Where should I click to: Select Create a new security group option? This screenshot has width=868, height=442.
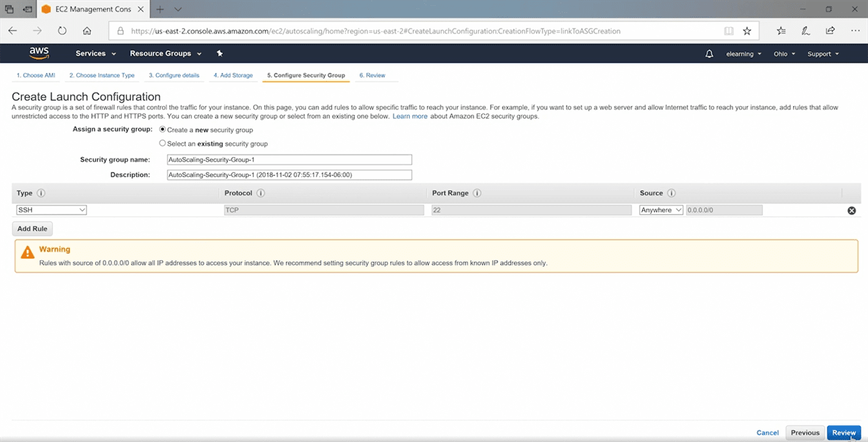point(163,130)
